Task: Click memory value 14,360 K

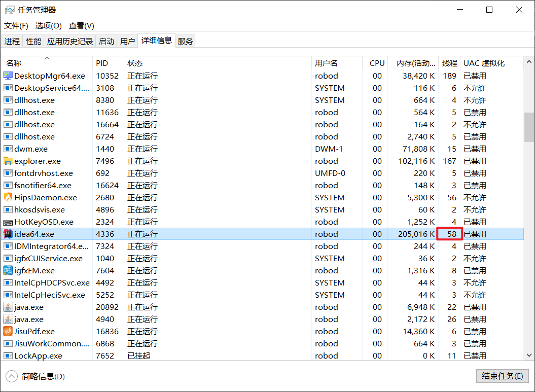Action: pos(419,331)
